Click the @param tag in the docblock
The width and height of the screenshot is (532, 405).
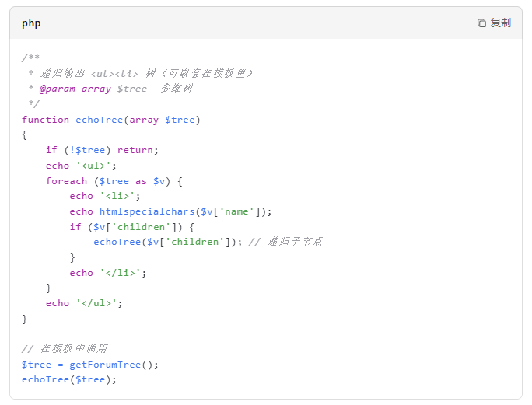(58, 89)
